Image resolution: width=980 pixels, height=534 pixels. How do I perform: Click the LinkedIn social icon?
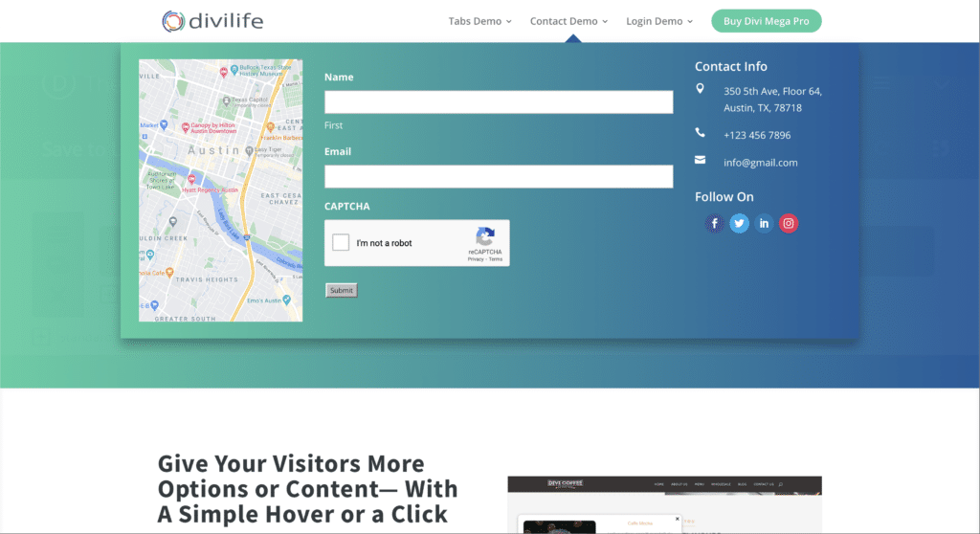tap(764, 224)
